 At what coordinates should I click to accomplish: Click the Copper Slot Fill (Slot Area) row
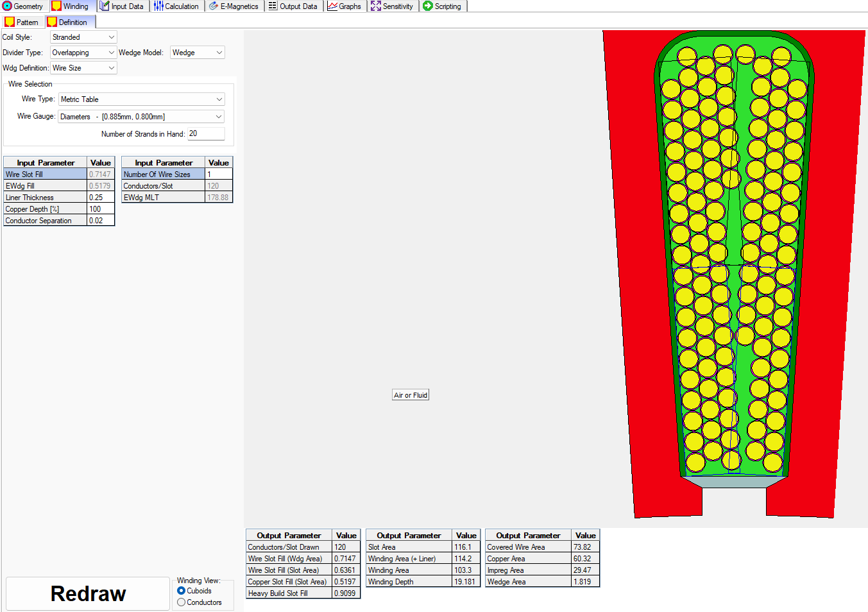click(x=303, y=582)
